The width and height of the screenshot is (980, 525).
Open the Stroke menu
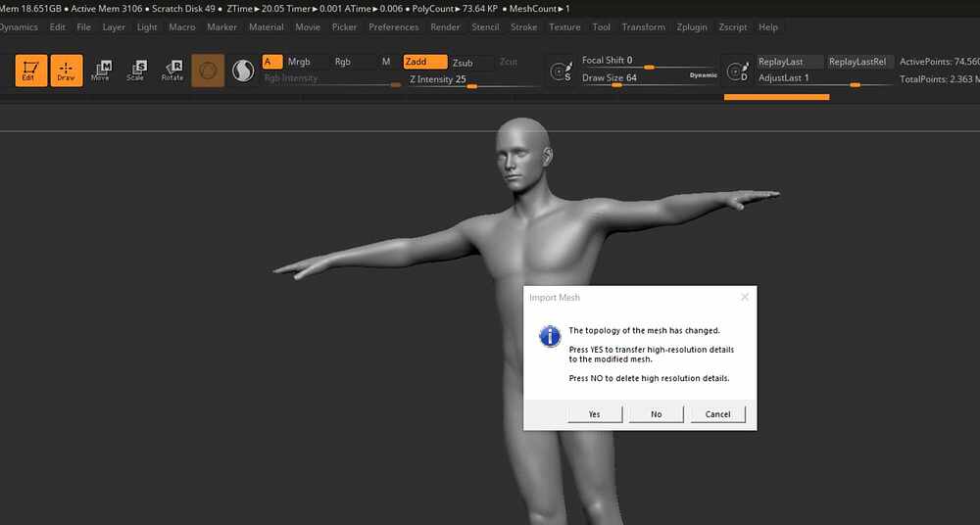point(523,26)
